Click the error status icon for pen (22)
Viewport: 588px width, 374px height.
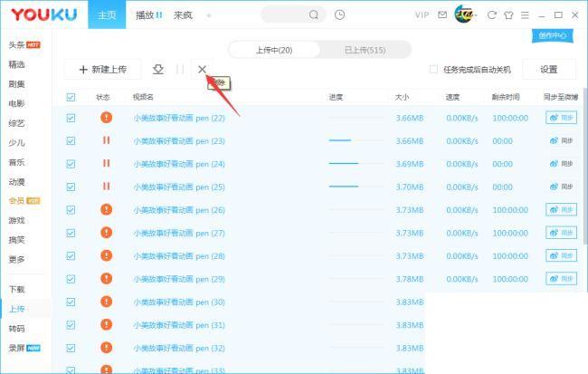(x=106, y=118)
